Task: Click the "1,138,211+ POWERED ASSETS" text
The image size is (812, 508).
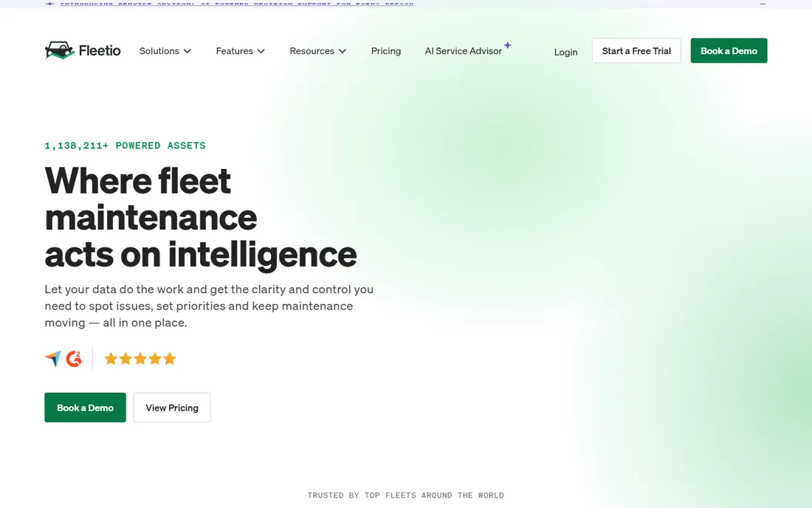Action: point(125,145)
